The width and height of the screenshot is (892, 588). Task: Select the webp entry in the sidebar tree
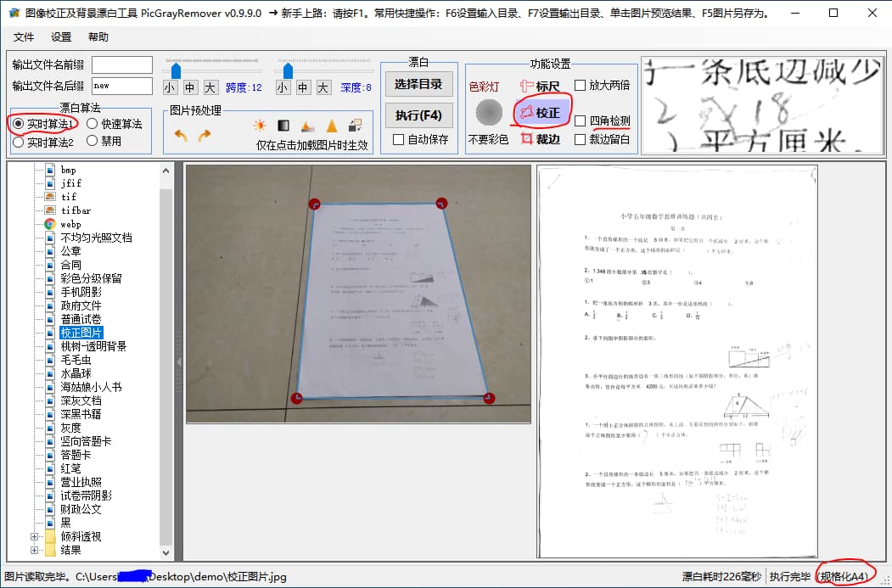click(x=72, y=223)
